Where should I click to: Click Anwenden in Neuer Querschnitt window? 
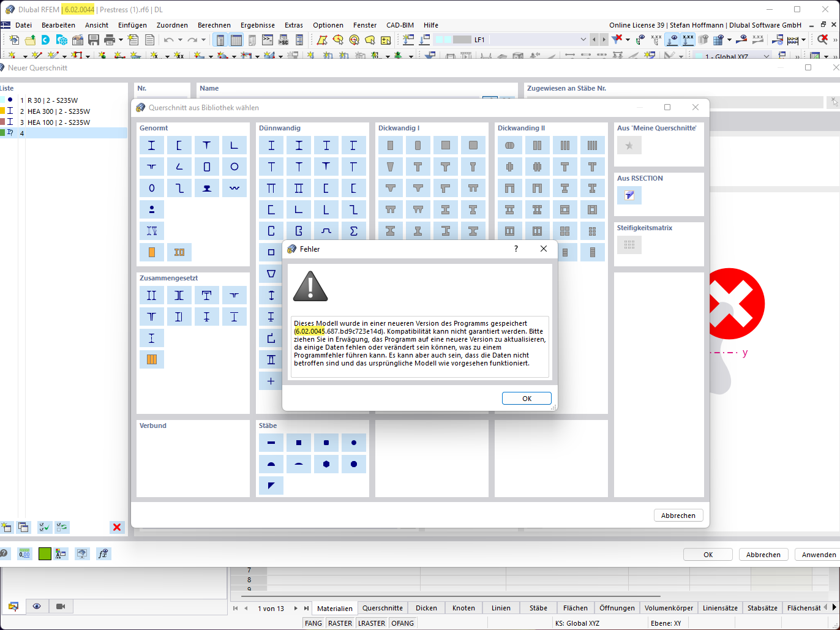point(819,555)
